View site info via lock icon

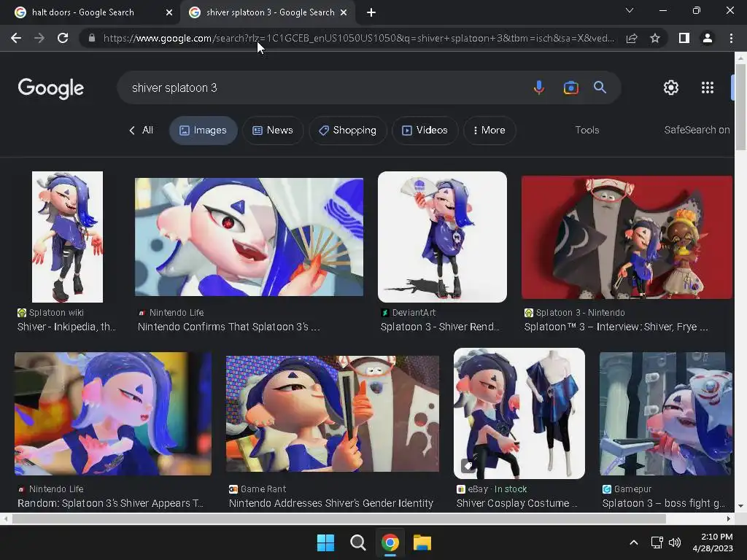click(x=92, y=38)
